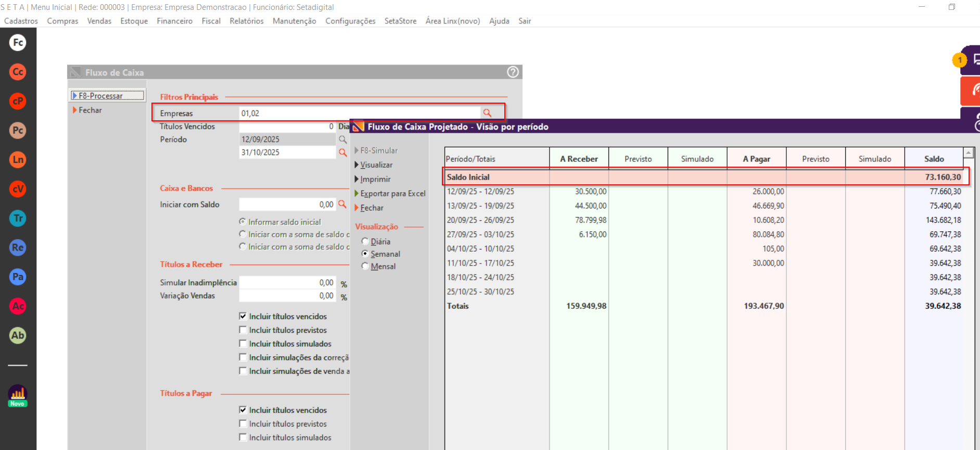The image size is (980, 450).
Task: Open the Estoque menu
Action: [134, 21]
